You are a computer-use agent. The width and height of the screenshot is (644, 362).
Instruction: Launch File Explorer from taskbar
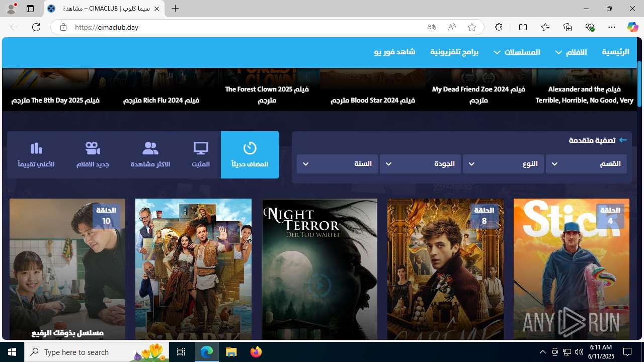(x=231, y=352)
